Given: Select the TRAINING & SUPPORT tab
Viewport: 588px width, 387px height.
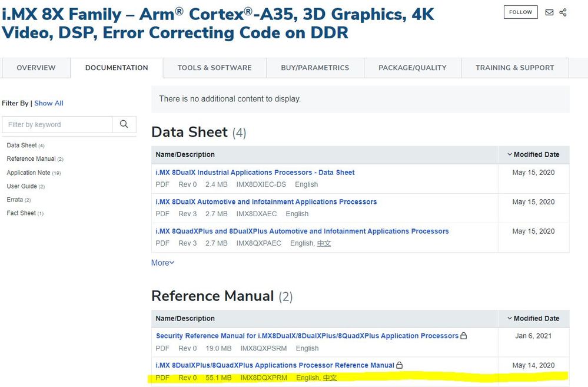Looking at the screenshot, I should coord(514,68).
